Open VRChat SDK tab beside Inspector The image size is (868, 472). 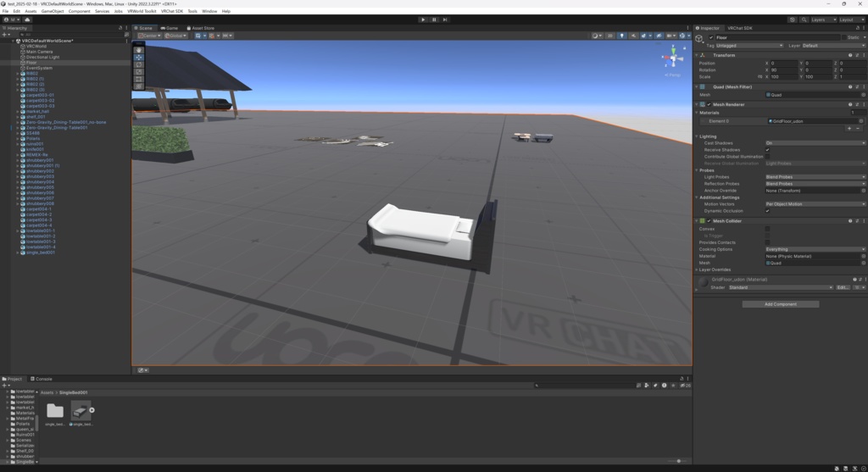(739, 28)
